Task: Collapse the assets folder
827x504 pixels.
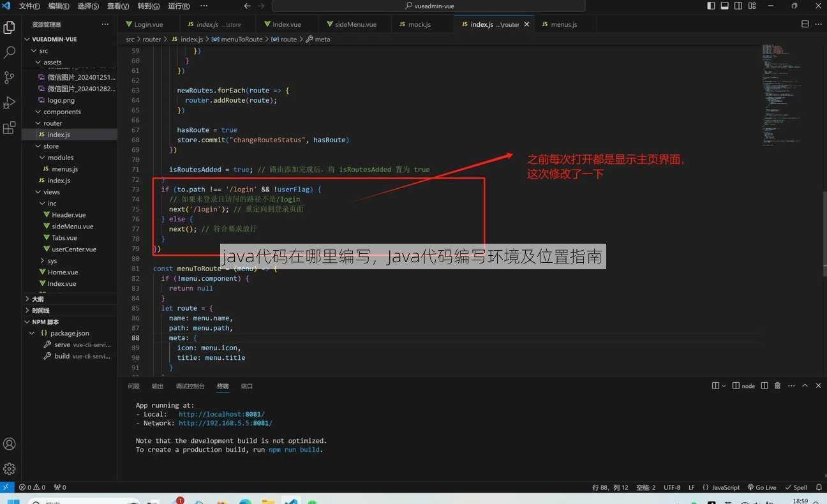Action: click(x=70, y=62)
